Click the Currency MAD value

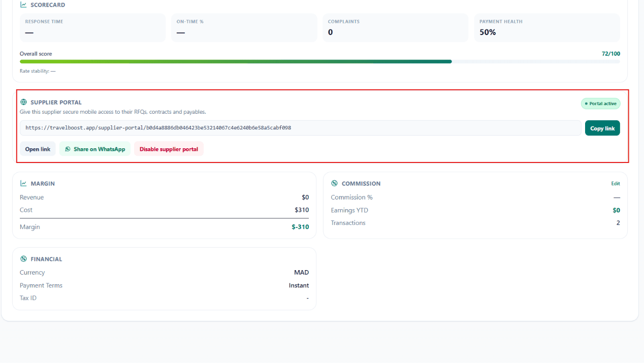point(301,273)
